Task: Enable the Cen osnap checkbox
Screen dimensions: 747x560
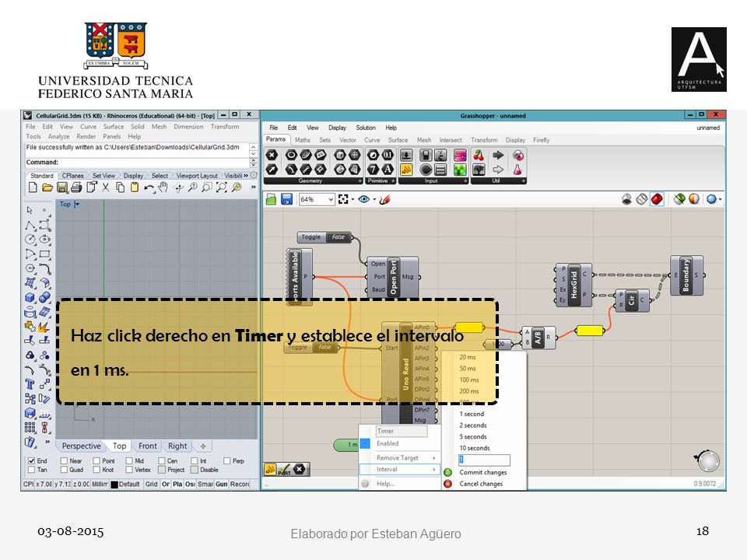Action: coord(162,461)
